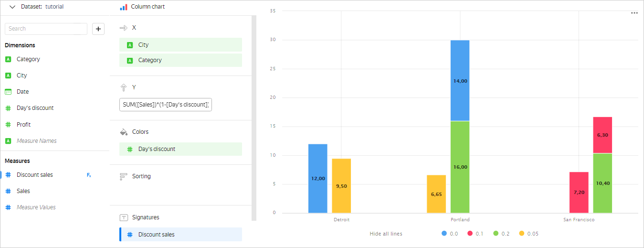Click the Column chart type icon
644x248 pixels.
pos(124,7)
